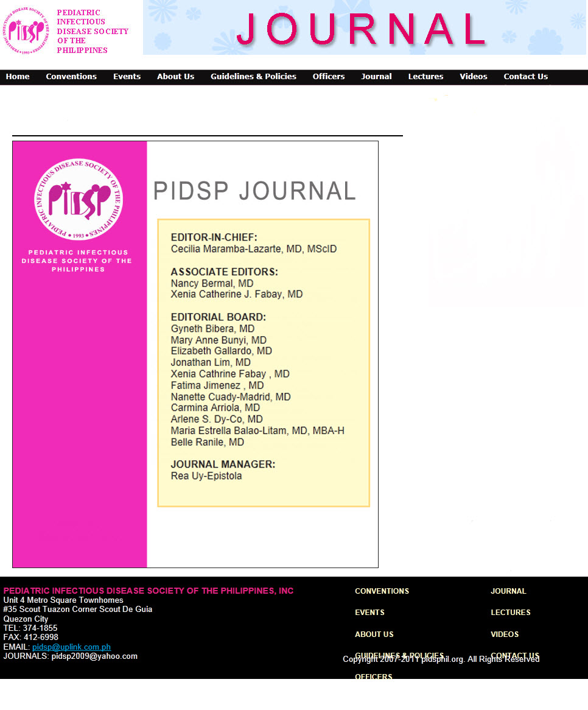Viewport: 588px width, 710px height.
Task: Select About Us in the navigation bar
Action: click(x=175, y=77)
